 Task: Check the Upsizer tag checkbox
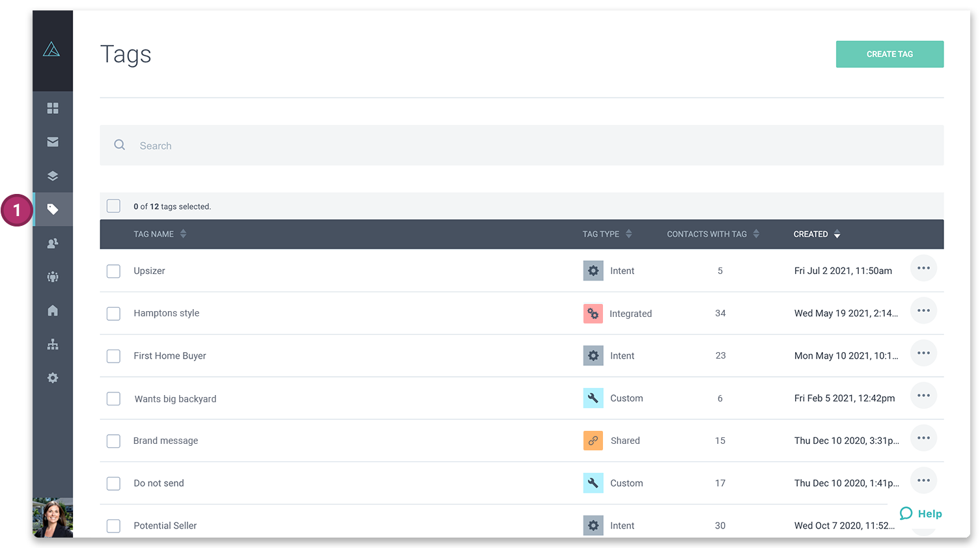pyautogui.click(x=113, y=271)
